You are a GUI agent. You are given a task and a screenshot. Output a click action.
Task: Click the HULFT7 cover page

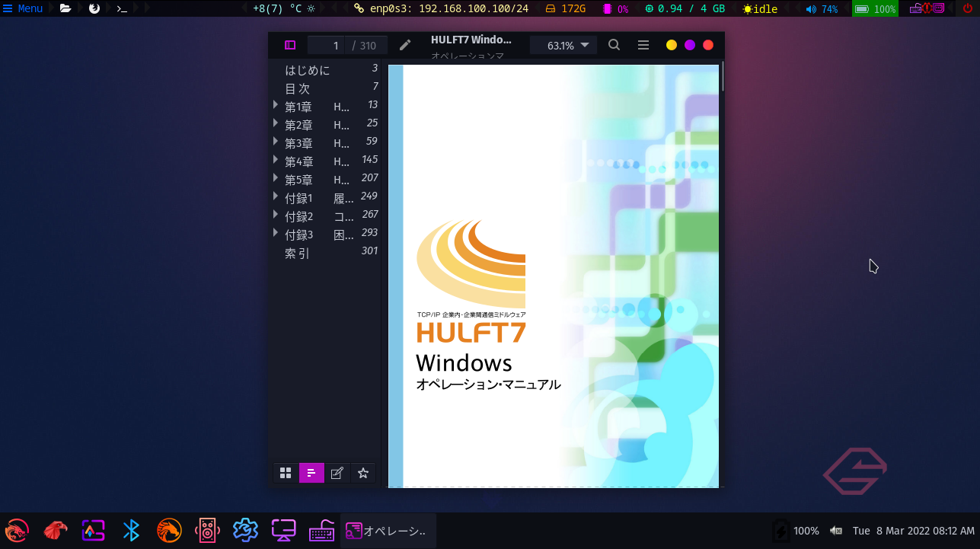point(554,276)
